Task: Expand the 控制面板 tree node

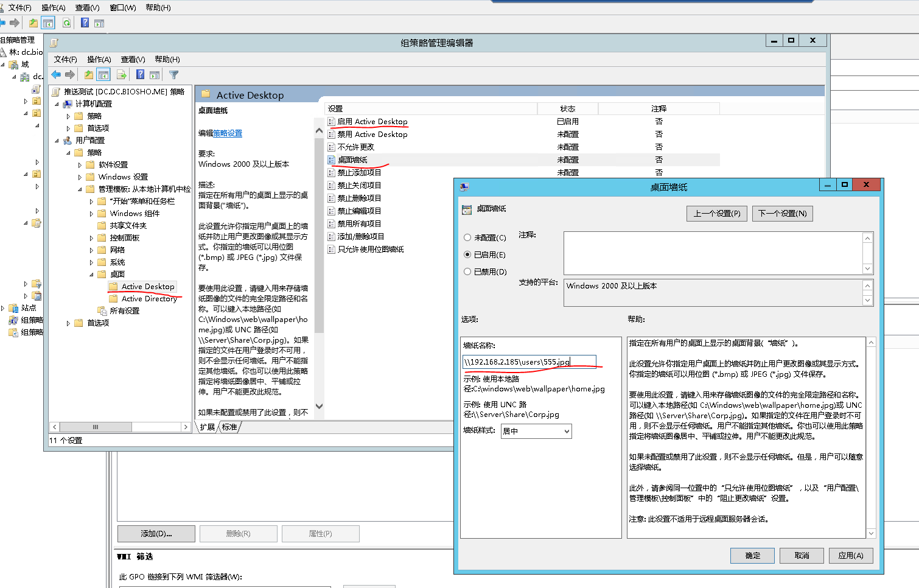Action: pos(92,238)
